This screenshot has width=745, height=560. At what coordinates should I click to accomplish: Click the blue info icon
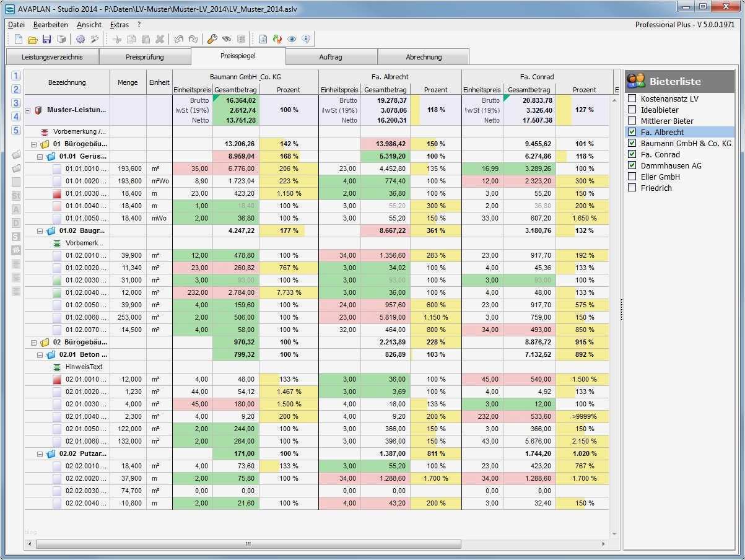[x=305, y=39]
